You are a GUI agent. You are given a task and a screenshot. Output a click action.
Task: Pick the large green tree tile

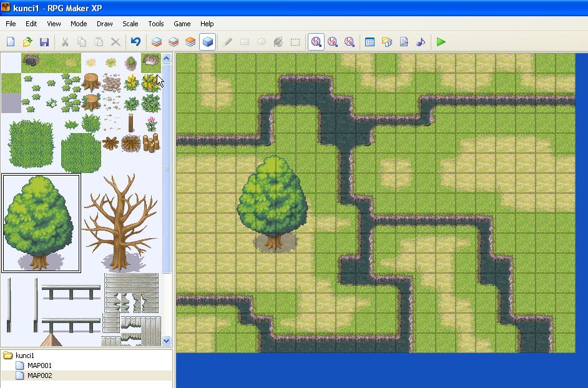[x=41, y=222]
